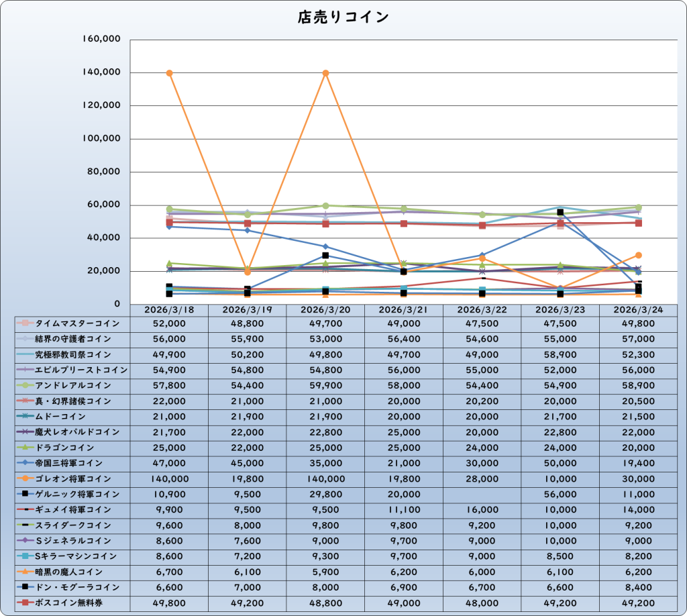
Task: Select the ドラゴンコイン triangle legend marker
Action: [x=24, y=448]
